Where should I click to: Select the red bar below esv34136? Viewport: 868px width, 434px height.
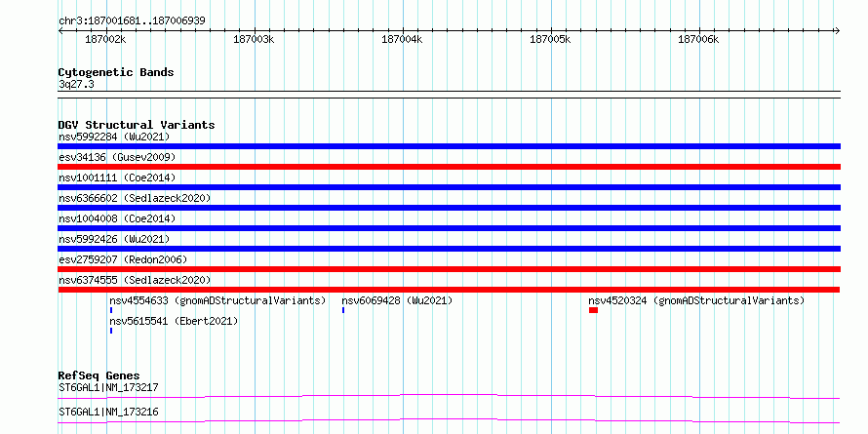[449, 167]
